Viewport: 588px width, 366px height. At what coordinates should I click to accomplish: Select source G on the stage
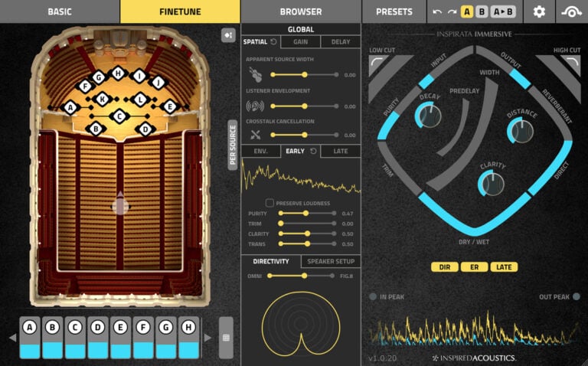[x=99, y=77]
